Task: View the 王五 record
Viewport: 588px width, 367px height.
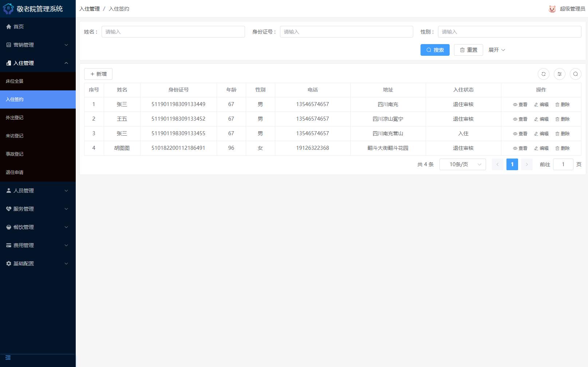Action: (x=520, y=119)
